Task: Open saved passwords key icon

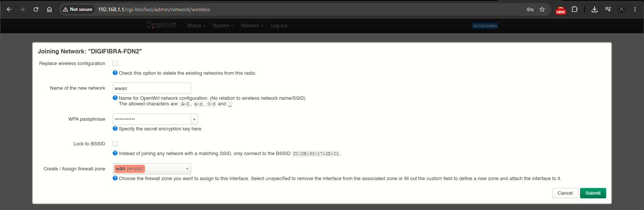Action: pyautogui.click(x=530, y=9)
